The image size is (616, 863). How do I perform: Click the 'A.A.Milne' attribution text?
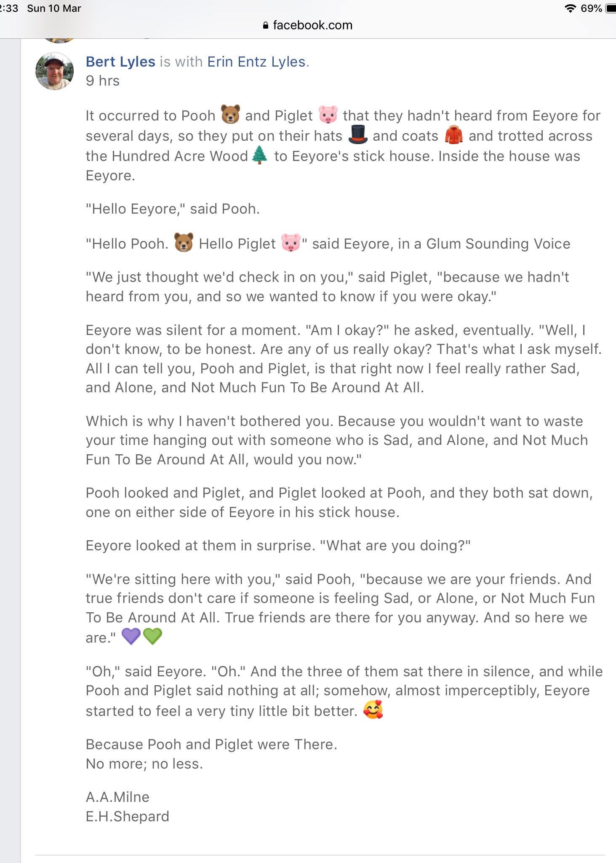click(x=117, y=797)
